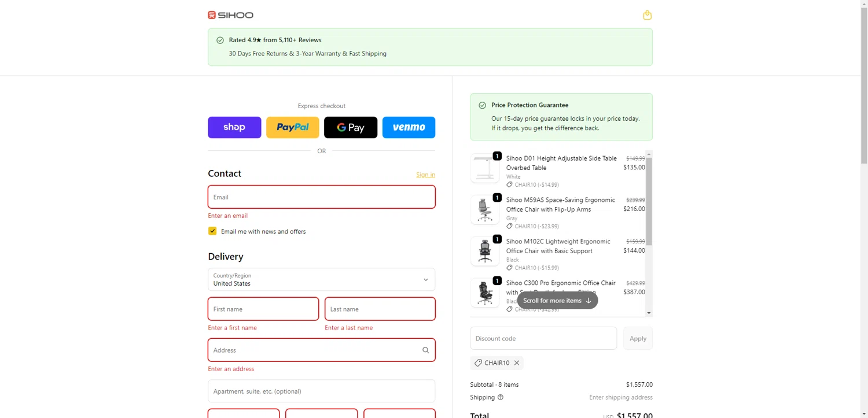Click the $216.00 price
This screenshot has height=418, width=868.
point(634,209)
